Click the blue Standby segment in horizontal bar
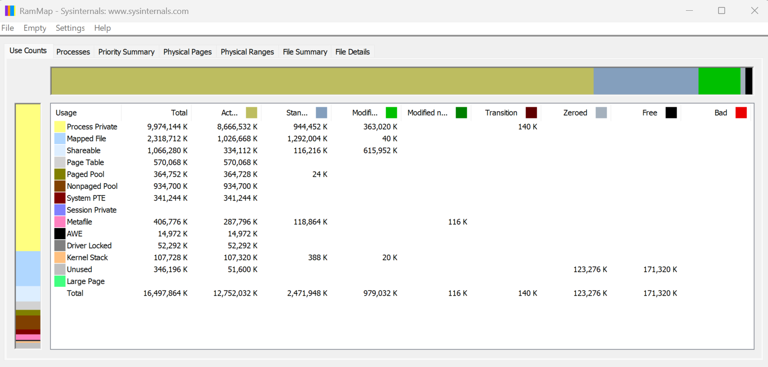The height and width of the screenshot is (367, 768). tap(646, 81)
